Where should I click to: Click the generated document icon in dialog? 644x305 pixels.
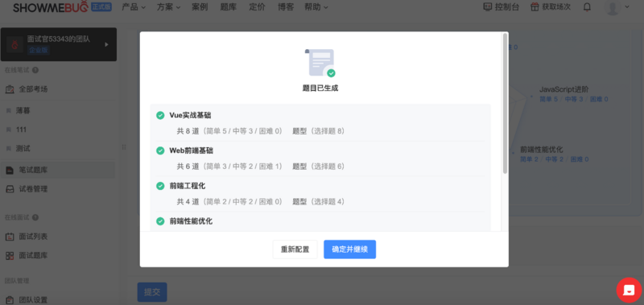(x=320, y=63)
